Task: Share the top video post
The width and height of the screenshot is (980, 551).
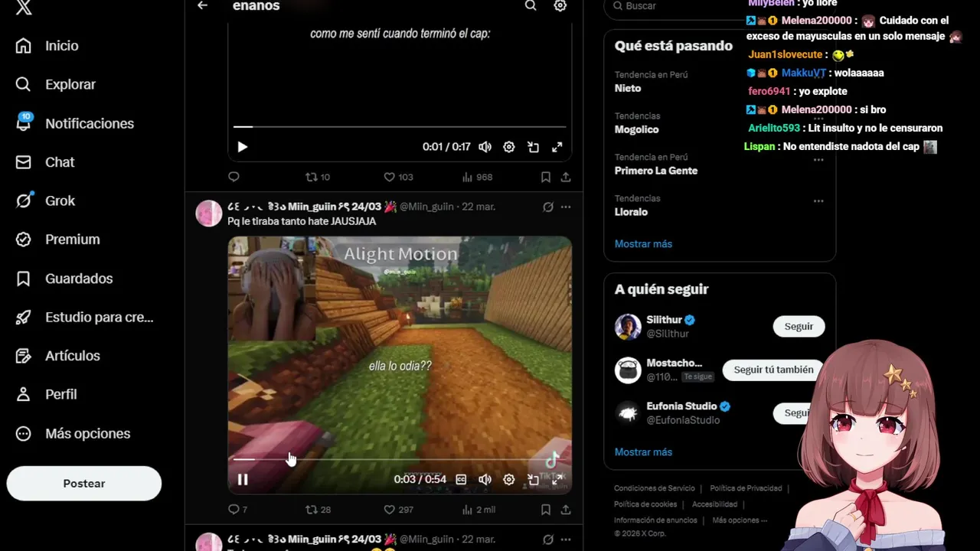Action: coord(566,177)
